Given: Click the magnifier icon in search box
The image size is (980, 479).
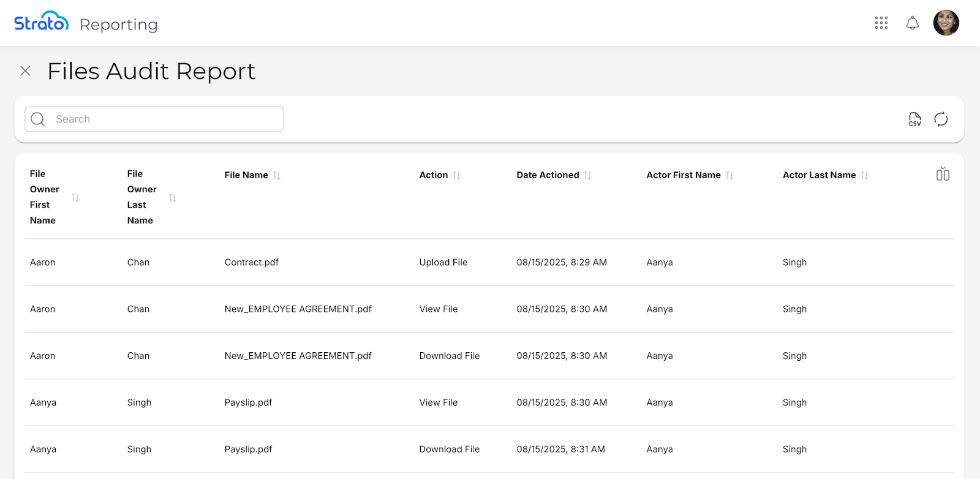Looking at the screenshot, I should pos(38,119).
